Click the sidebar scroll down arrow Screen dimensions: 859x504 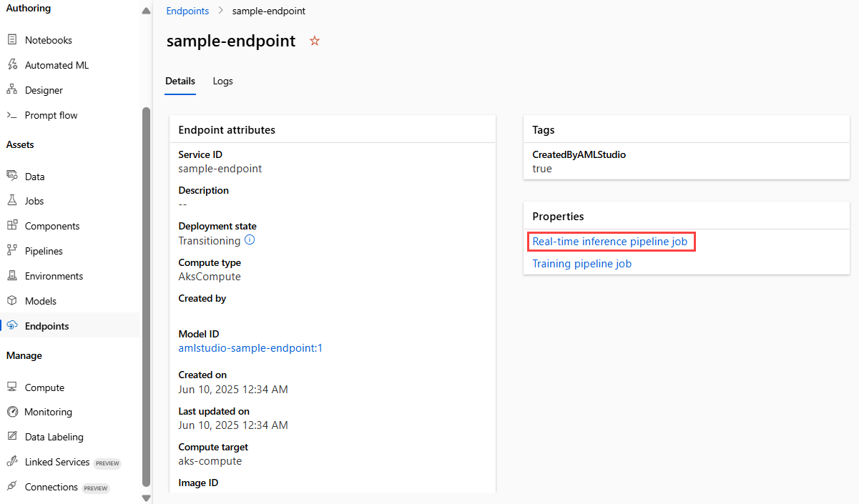click(x=147, y=498)
